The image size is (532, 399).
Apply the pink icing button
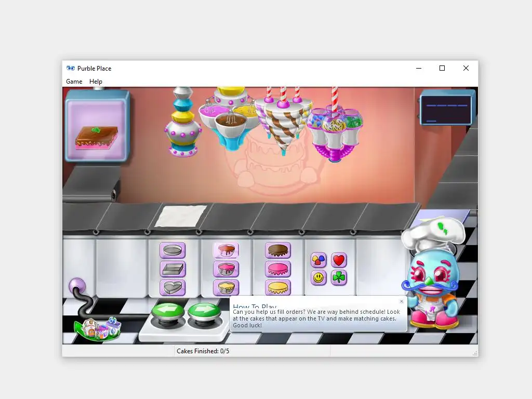[278, 270]
